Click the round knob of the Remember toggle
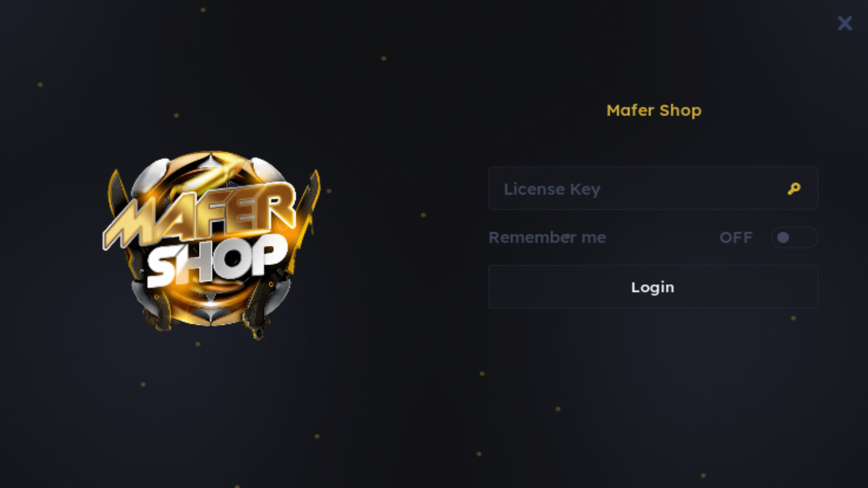 coord(783,237)
